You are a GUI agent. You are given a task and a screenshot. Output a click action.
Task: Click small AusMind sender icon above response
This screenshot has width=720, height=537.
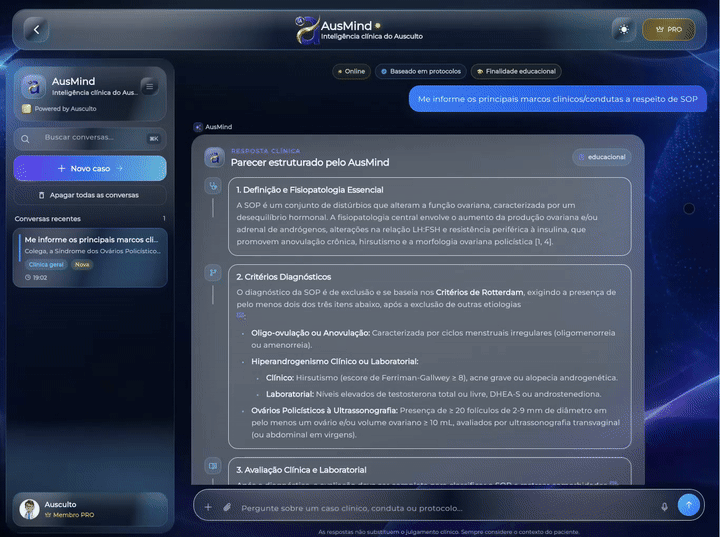[198, 127]
